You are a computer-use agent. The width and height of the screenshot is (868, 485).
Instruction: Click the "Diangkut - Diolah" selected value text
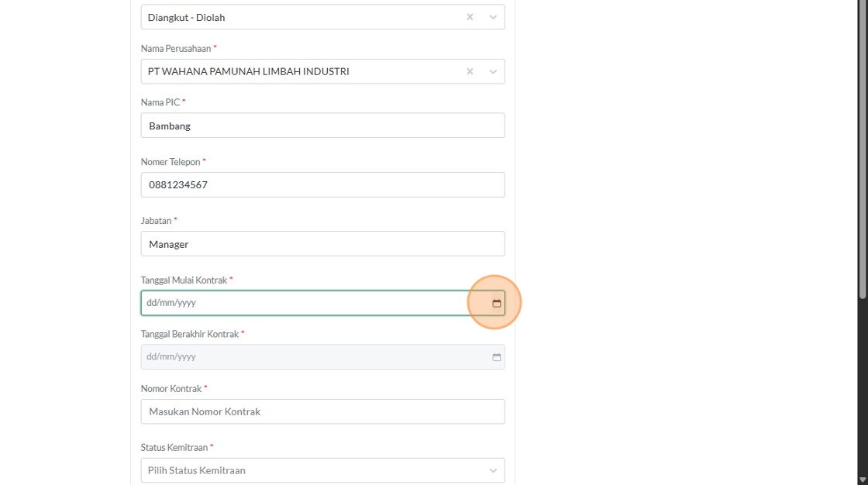[187, 17]
